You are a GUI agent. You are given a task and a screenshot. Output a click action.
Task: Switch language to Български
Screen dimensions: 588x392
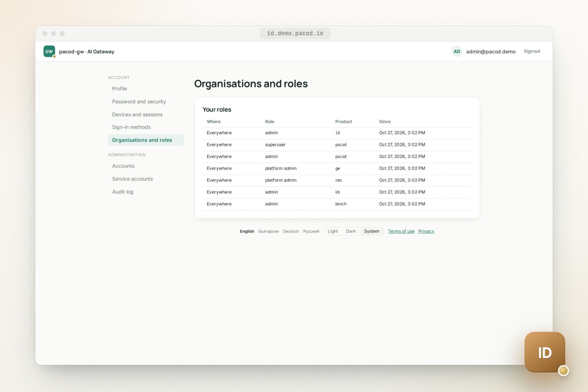click(x=269, y=231)
